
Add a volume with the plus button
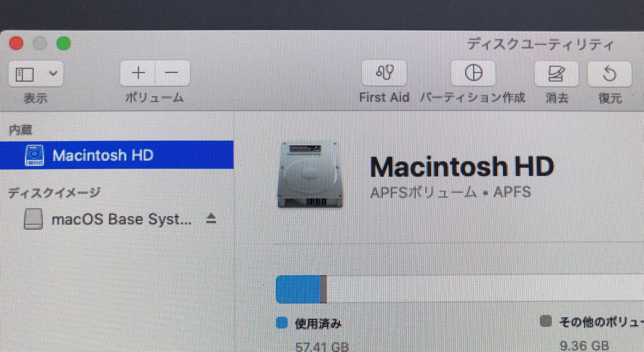pyautogui.click(x=139, y=73)
